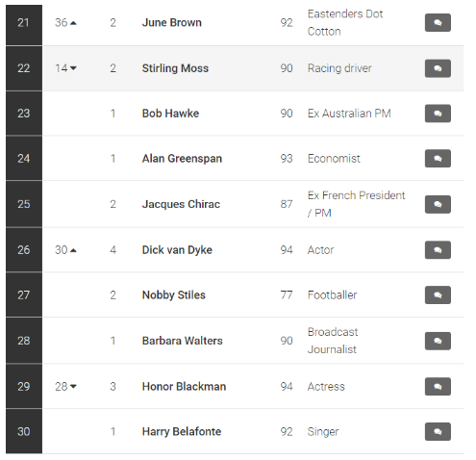The height and width of the screenshot is (460, 476).
Task: Click up arrow next to 36
Action: pyautogui.click(x=73, y=23)
